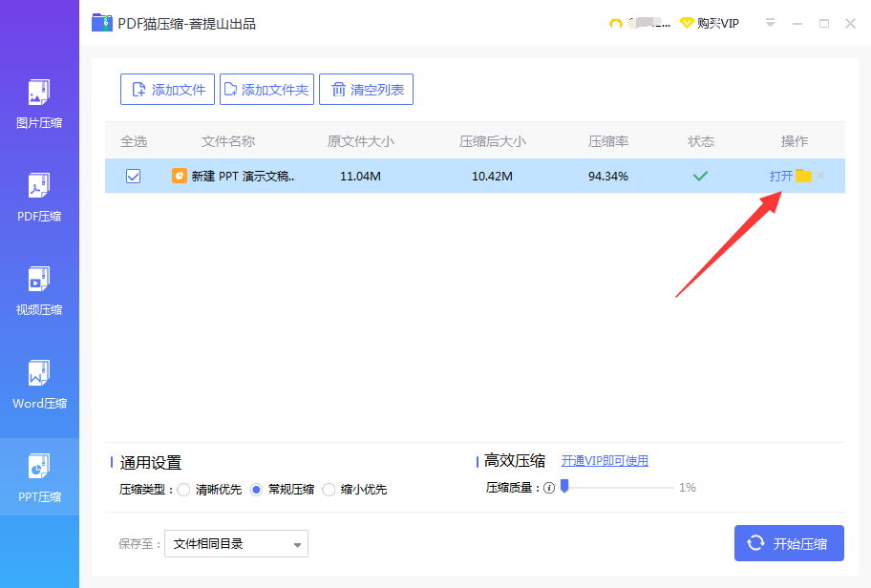Select the PPT压缩 sidebar tab

(x=39, y=477)
